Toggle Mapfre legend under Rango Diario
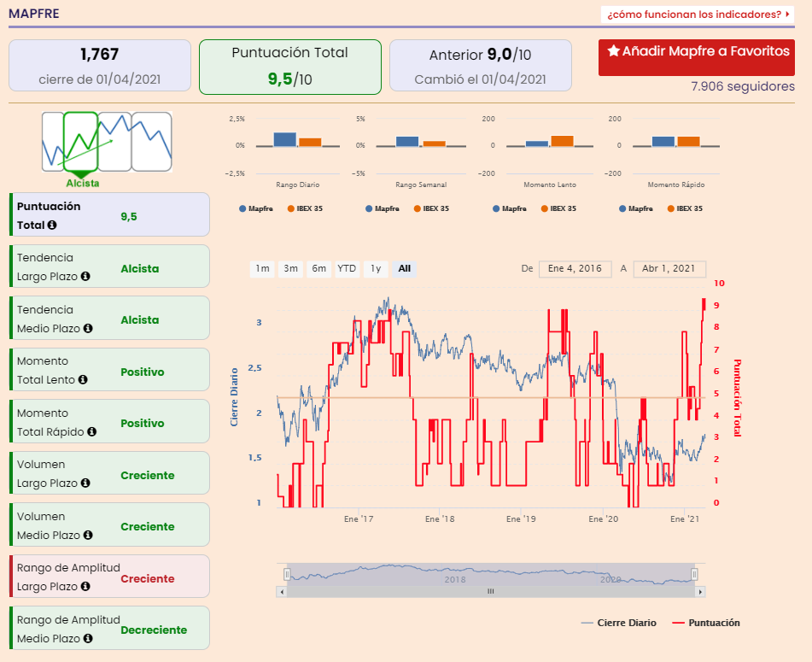 pos(256,208)
